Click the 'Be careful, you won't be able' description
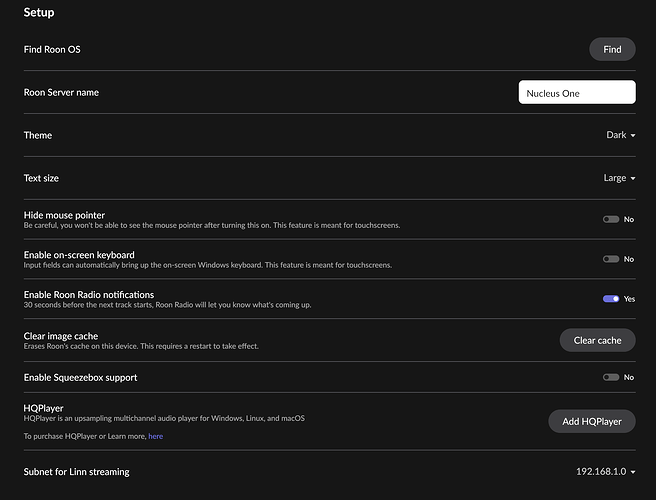This screenshot has width=656, height=500. coord(212,225)
